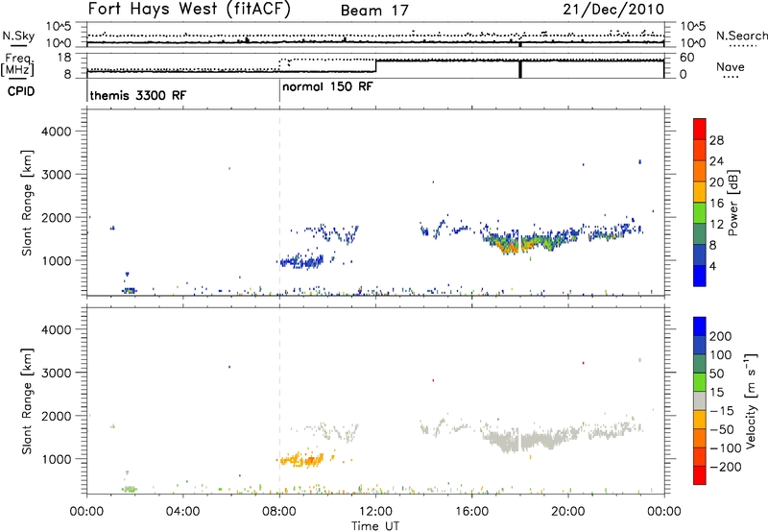Image resolution: width=768 pixels, height=532 pixels.
Task: Click the "-15" label on the Velocity colorbar
Action: tap(722, 410)
